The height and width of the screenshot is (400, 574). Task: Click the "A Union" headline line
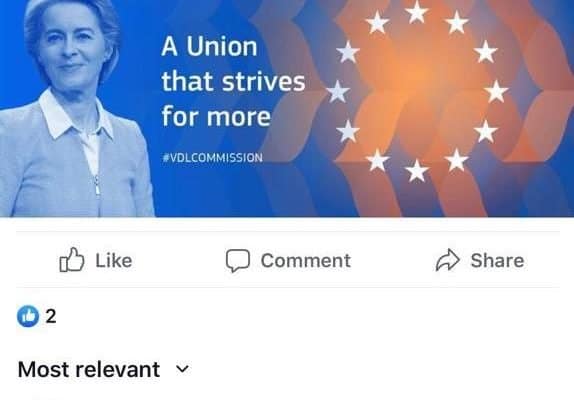[x=209, y=47]
